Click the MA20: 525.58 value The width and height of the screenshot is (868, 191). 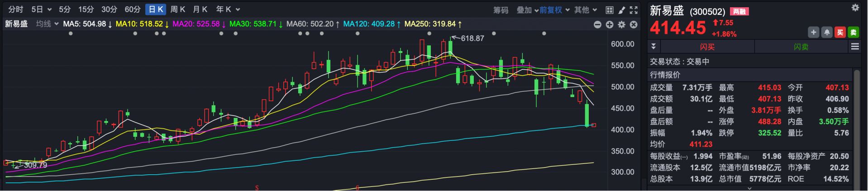coord(199,24)
